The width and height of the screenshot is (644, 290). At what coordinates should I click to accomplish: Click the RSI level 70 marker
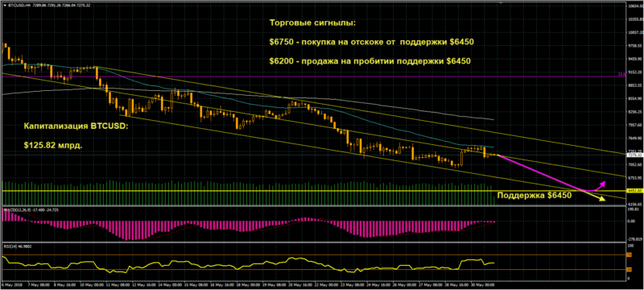629,255
